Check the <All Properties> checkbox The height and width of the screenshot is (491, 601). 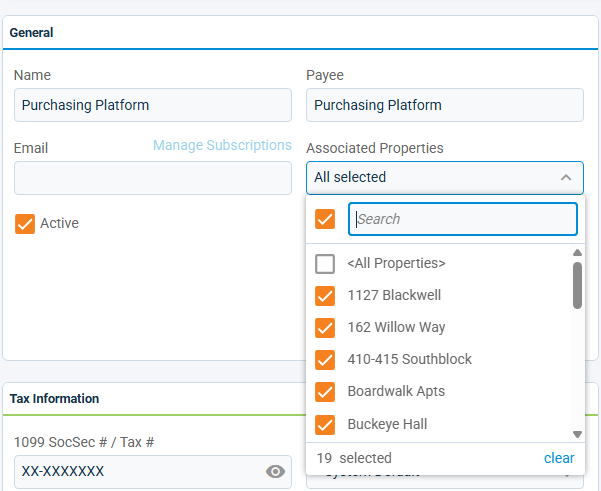coord(325,264)
